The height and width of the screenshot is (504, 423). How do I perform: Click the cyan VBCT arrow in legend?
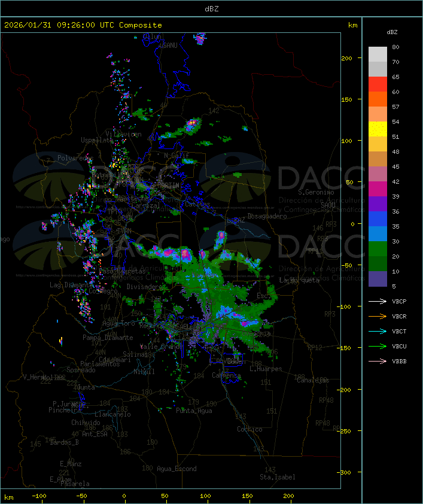pos(378,331)
